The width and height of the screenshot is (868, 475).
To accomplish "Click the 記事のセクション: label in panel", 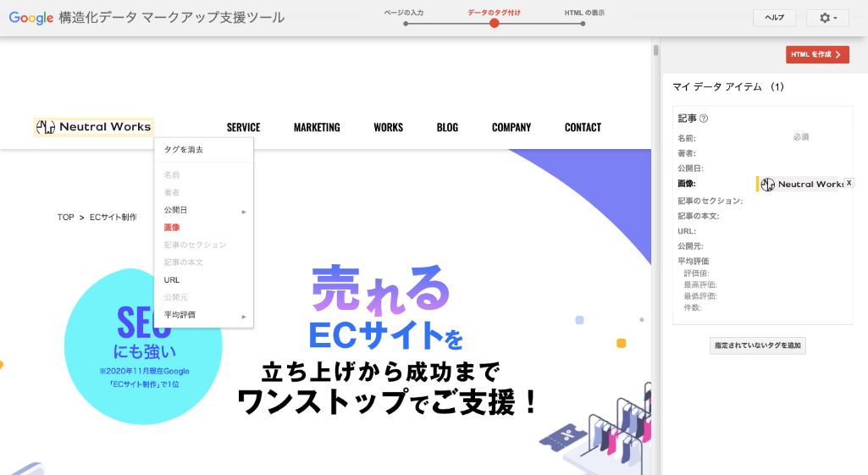I will coord(710,201).
